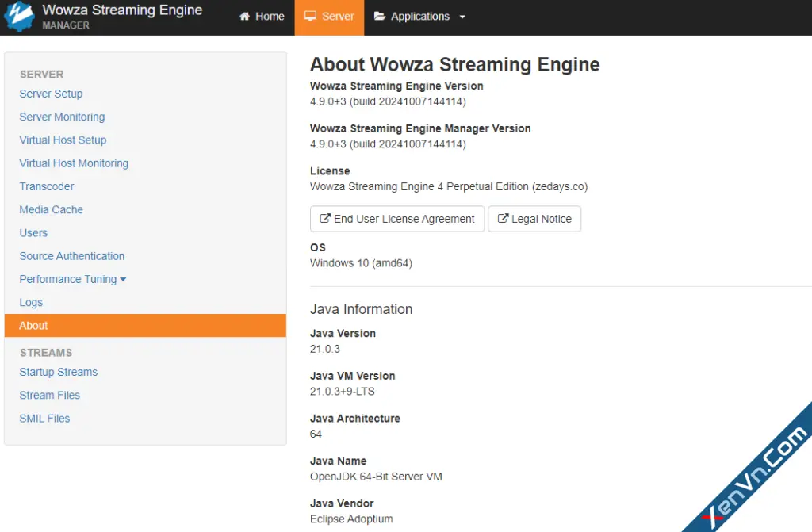Image resolution: width=812 pixels, height=532 pixels.
Task: Click the Applications folder icon
Action: point(380,16)
